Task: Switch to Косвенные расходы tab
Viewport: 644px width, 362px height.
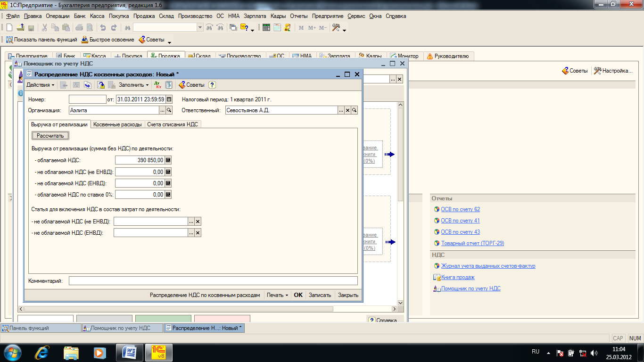Action: pyautogui.click(x=117, y=124)
